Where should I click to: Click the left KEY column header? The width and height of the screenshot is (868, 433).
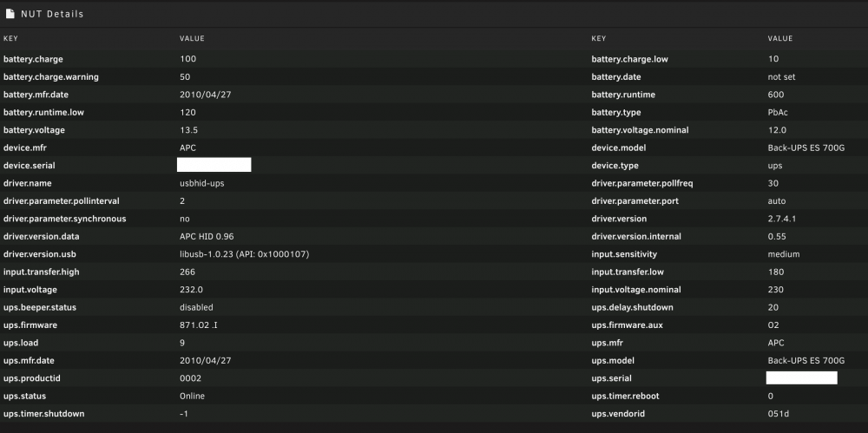(11, 39)
